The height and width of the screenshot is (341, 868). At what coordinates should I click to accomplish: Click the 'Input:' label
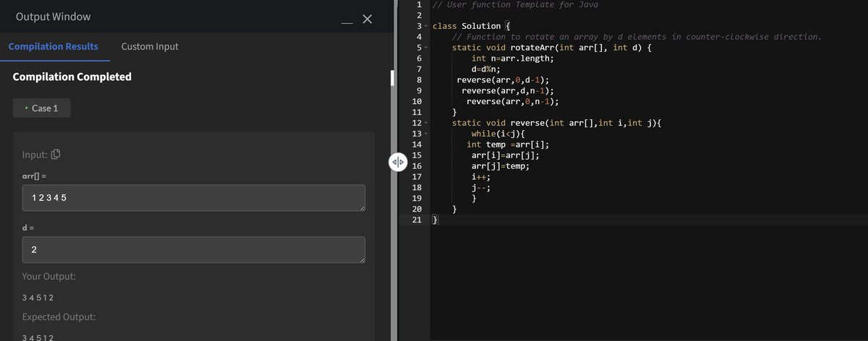point(35,155)
